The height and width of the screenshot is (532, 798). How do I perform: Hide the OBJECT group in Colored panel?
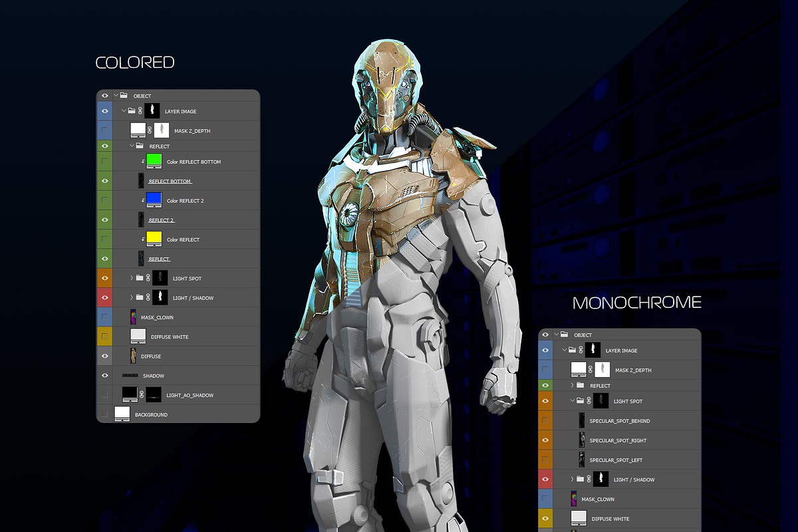105,96
